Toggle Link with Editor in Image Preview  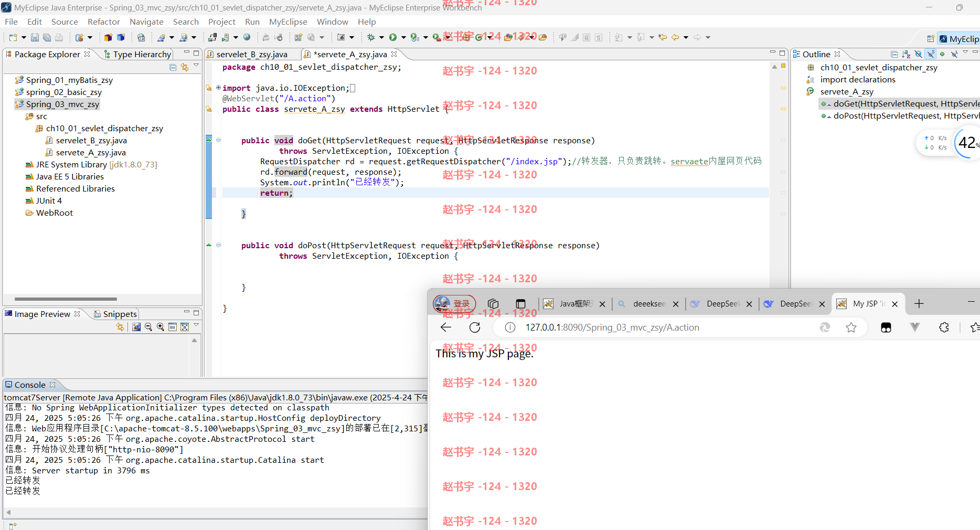point(120,327)
